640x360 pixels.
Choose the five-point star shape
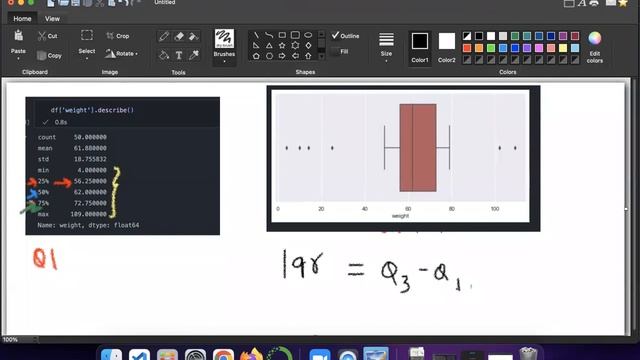tap(282, 45)
